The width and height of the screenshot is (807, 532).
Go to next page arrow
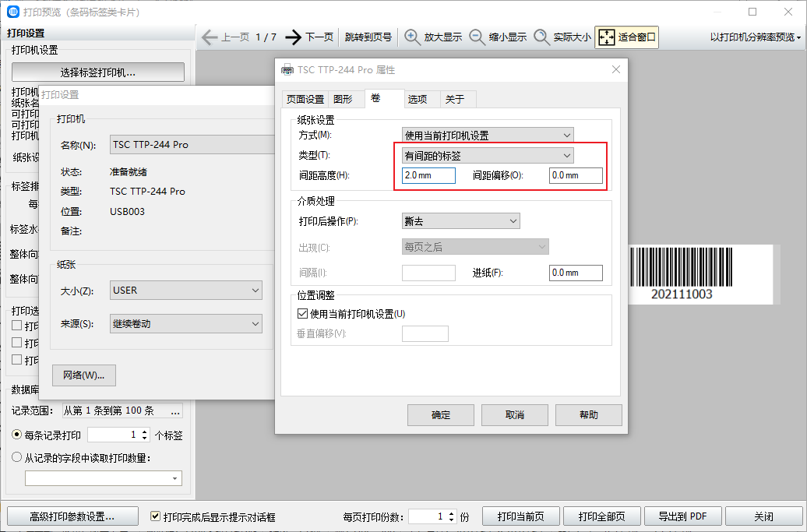[293, 37]
